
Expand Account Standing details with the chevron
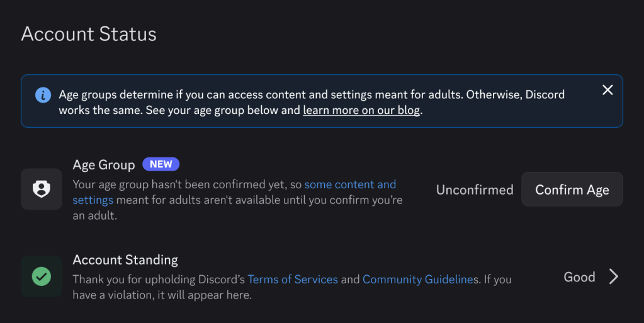tap(613, 276)
